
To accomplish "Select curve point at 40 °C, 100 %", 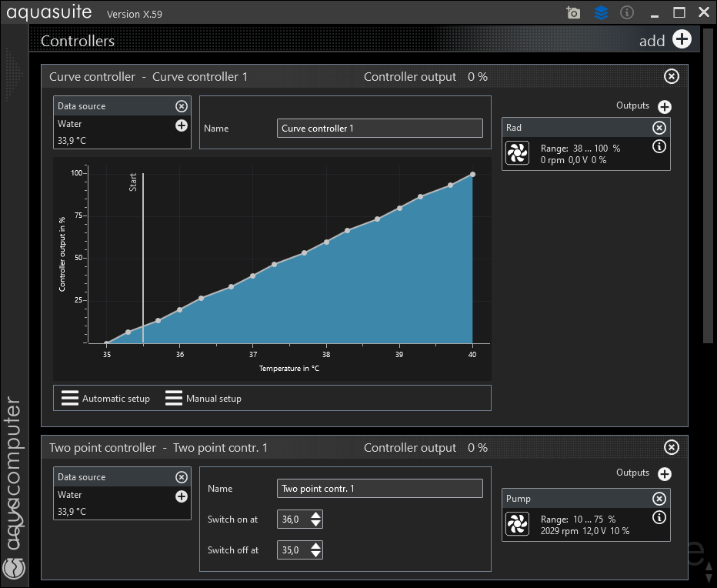I will pos(472,175).
